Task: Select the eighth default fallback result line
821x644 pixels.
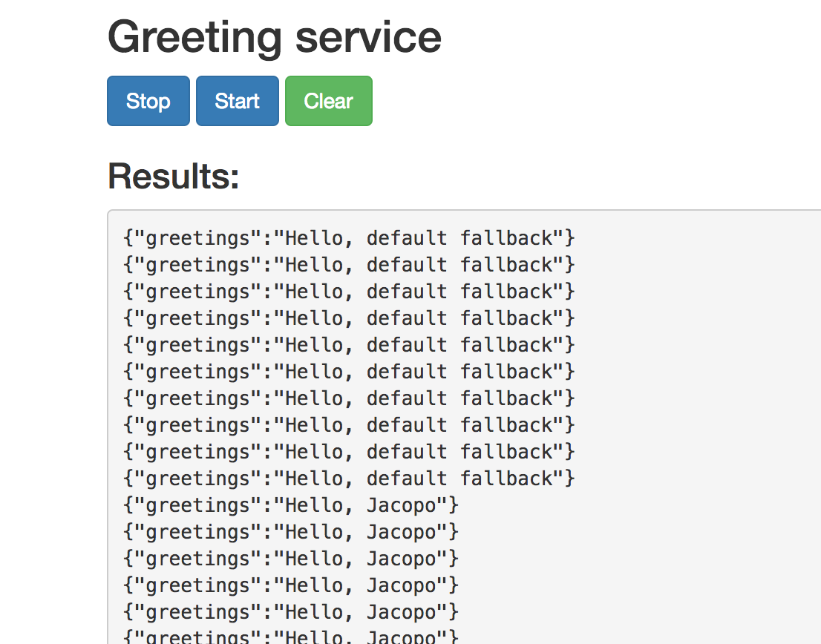Action: (349, 425)
